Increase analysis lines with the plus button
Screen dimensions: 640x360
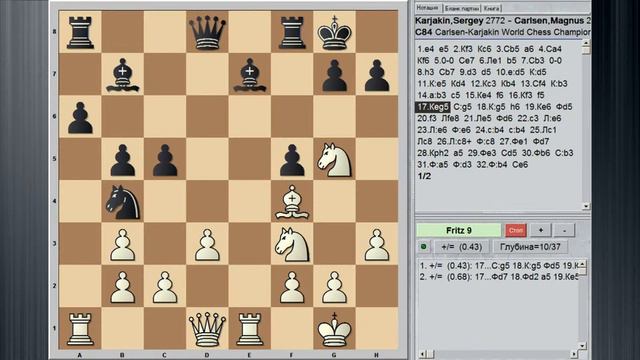[x=540, y=230]
